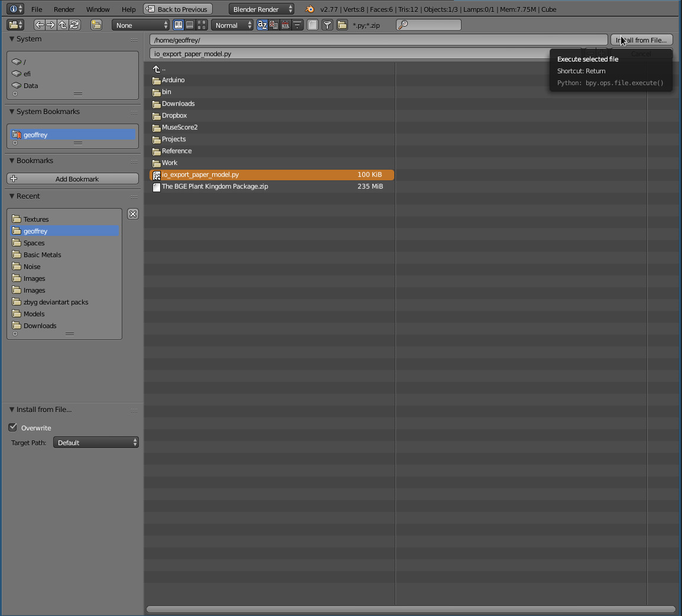Image resolution: width=682 pixels, height=616 pixels.
Task: Open the Projects folder
Action: [272, 139]
